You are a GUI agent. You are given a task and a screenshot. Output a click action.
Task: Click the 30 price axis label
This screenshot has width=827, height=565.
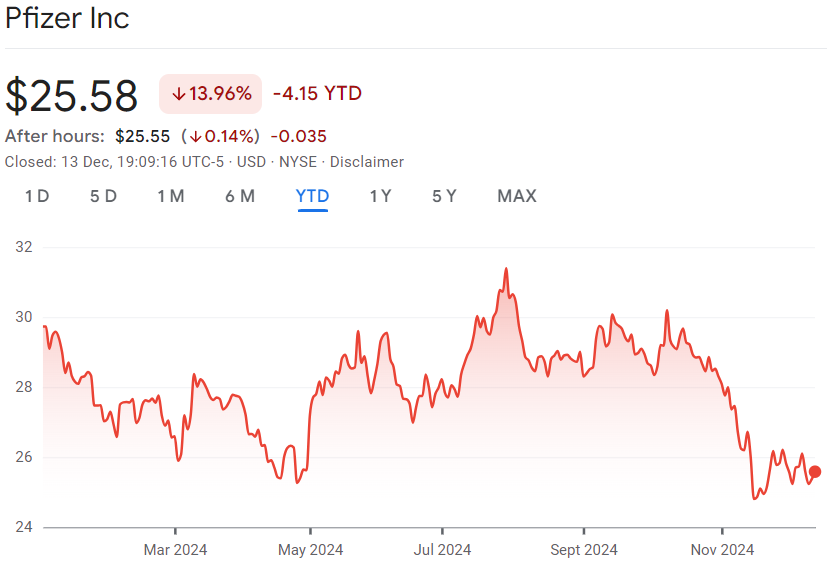click(24, 317)
